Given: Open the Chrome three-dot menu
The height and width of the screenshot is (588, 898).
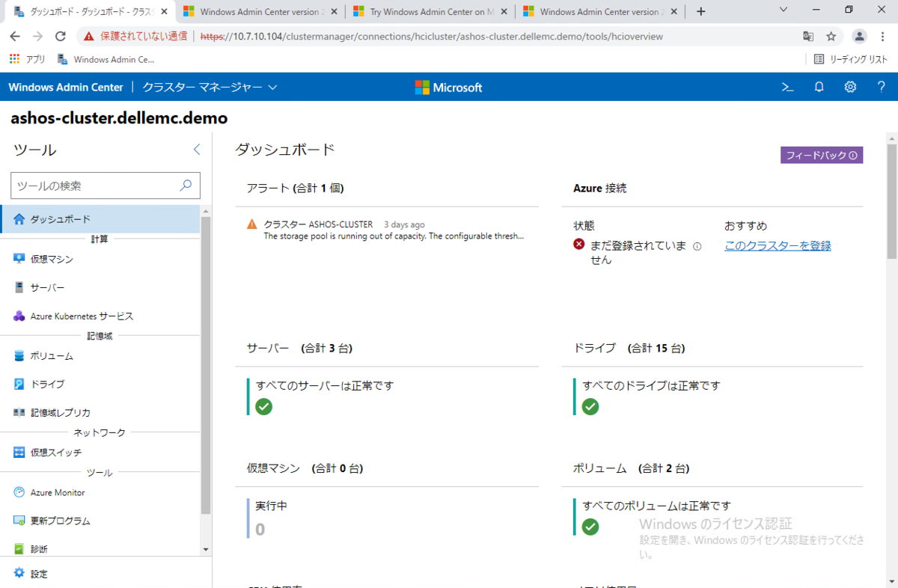Looking at the screenshot, I should 883,36.
